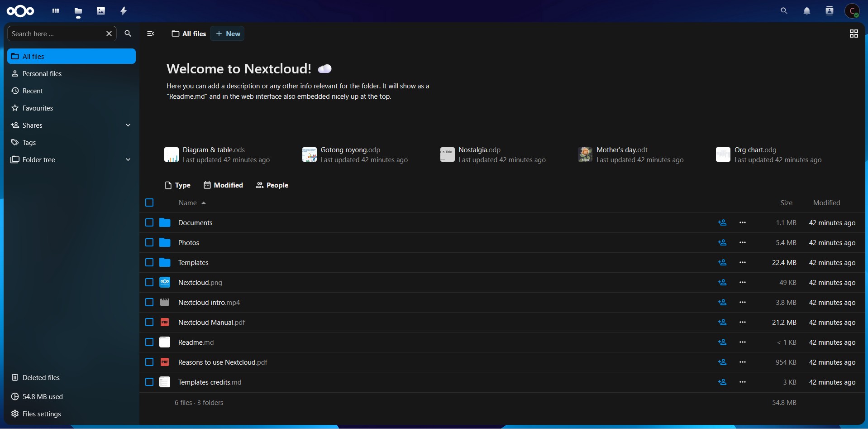Select the checkbox next to Documents folder

pyautogui.click(x=149, y=222)
